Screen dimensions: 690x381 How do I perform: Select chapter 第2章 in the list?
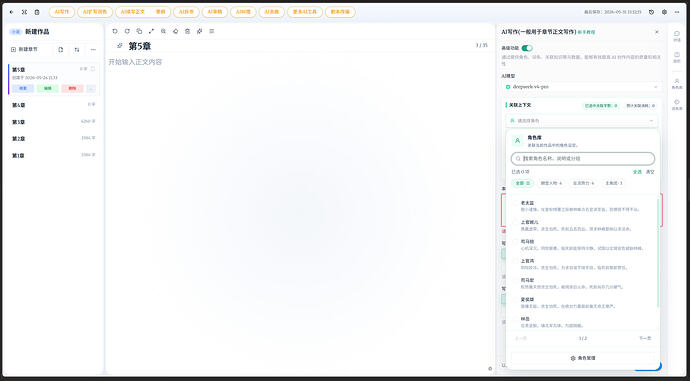coord(54,139)
